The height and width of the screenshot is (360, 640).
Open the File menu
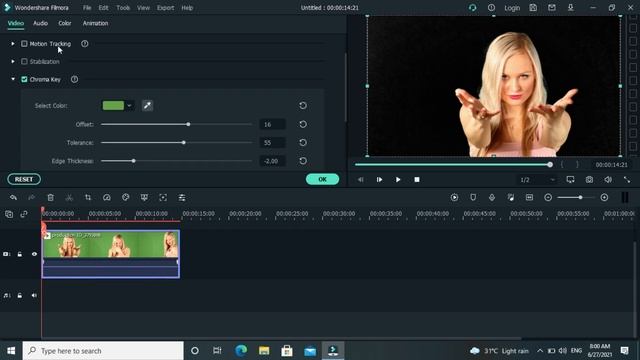[87, 8]
